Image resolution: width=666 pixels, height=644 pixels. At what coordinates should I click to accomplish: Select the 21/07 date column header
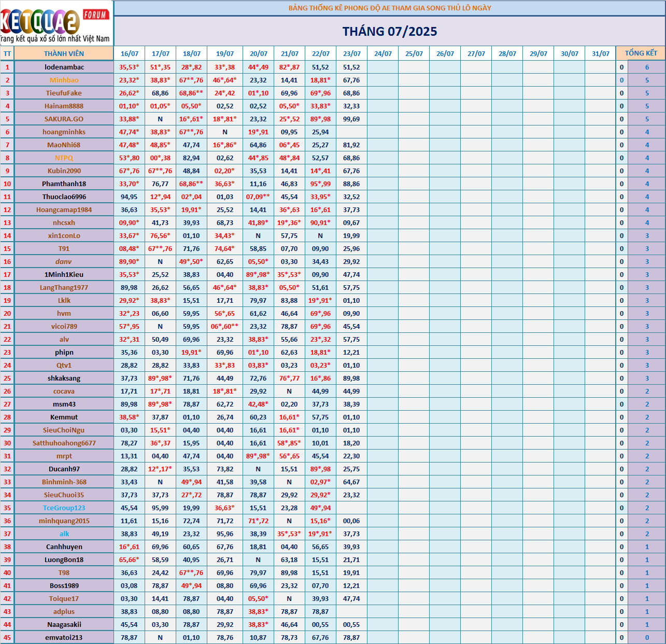(289, 53)
